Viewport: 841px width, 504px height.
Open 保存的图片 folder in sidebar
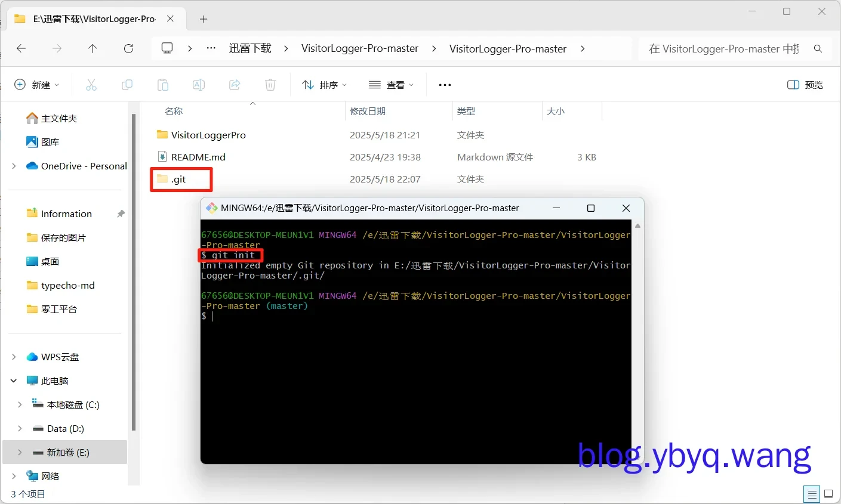coord(63,237)
